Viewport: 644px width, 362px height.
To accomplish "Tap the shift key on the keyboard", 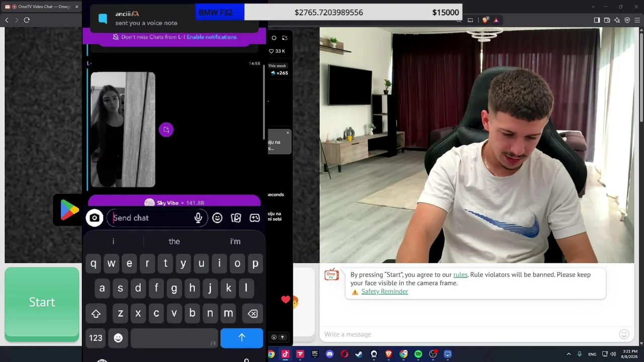I will 96,313.
